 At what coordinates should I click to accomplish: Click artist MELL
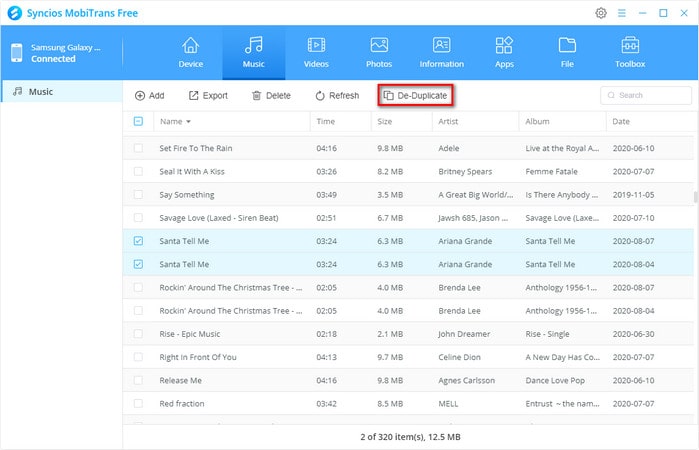tap(448, 403)
